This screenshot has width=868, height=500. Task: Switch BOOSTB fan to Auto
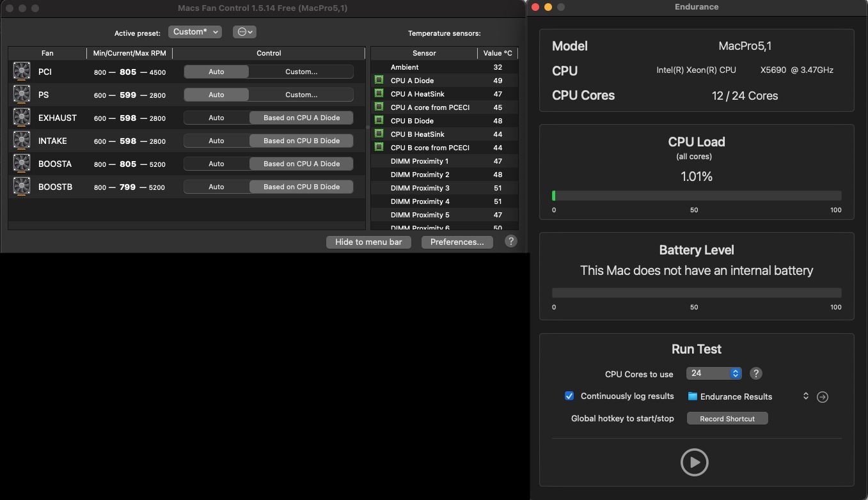[x=216, y=187]
